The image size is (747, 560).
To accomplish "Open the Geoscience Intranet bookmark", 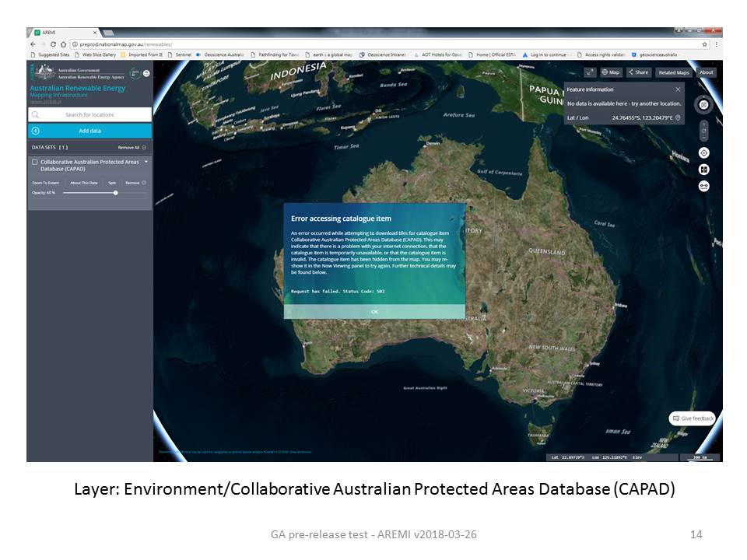I will [383, 54].
